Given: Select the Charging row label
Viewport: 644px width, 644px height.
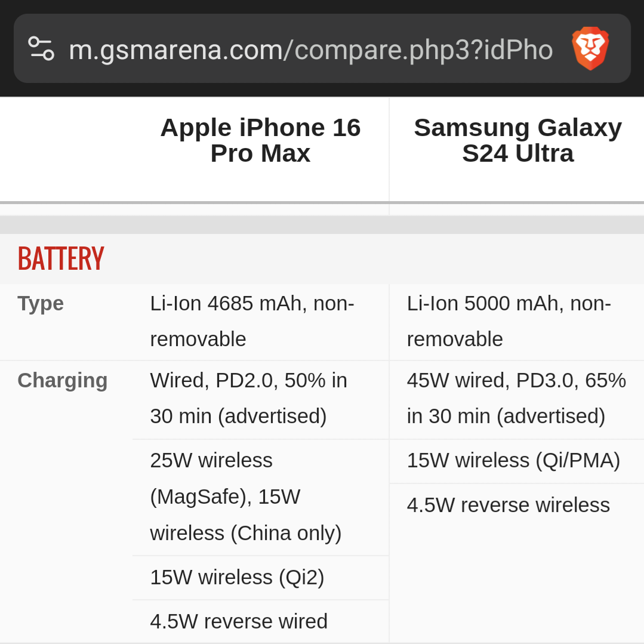Looking at the screenshot, I should tap(63, 380).
